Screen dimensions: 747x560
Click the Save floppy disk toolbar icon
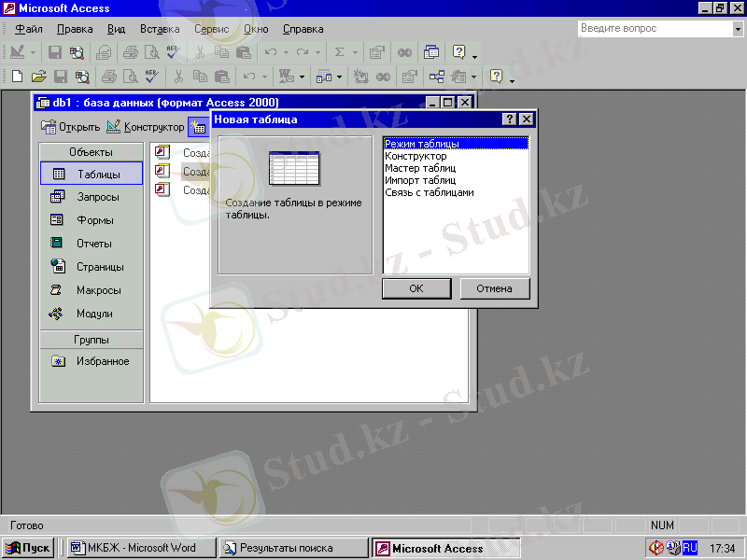55,52
